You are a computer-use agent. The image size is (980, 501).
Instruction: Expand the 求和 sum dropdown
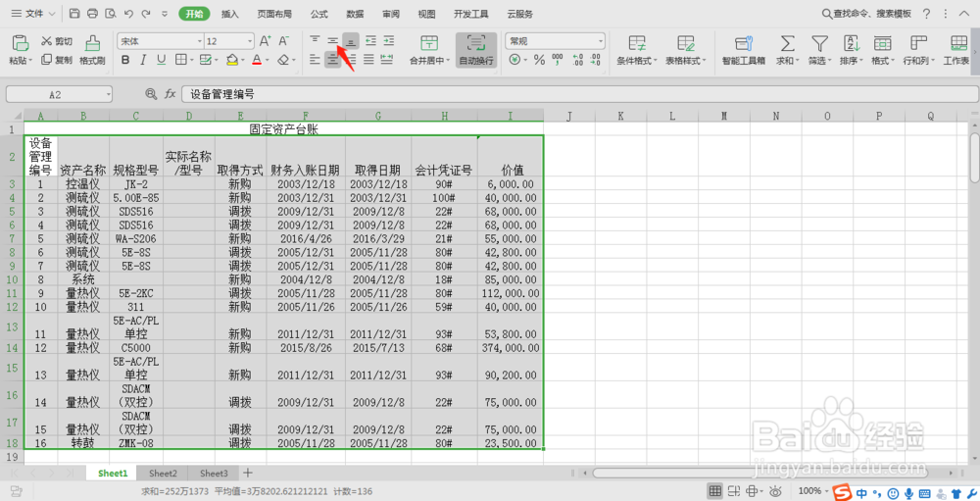(x=798, y=61)
